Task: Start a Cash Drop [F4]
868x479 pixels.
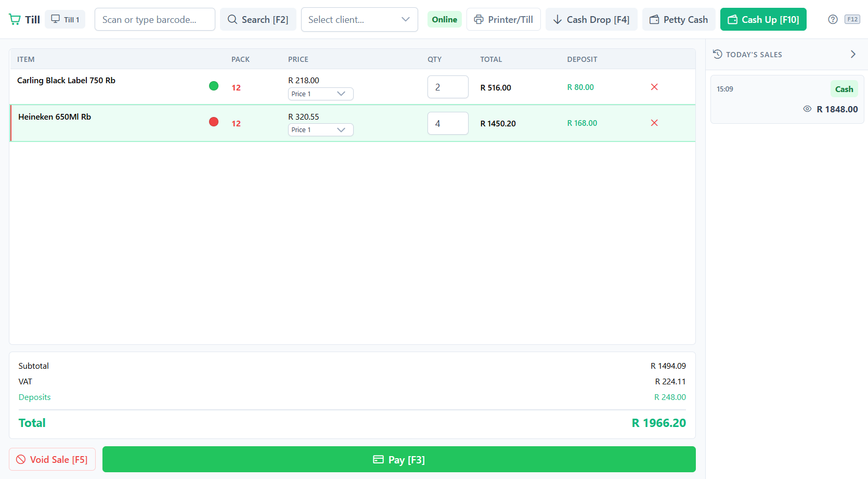Action: (x=591, y=20)
